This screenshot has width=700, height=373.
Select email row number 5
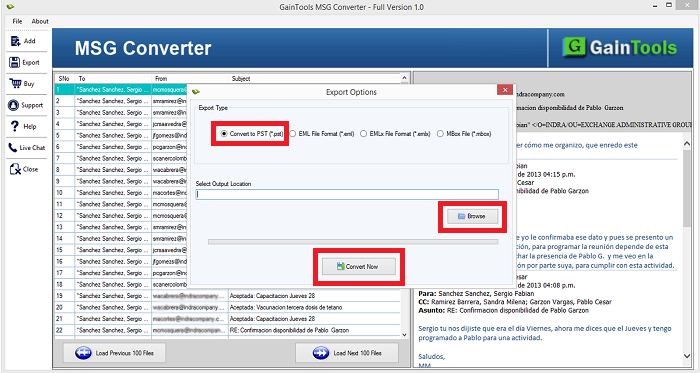point(121,135)
